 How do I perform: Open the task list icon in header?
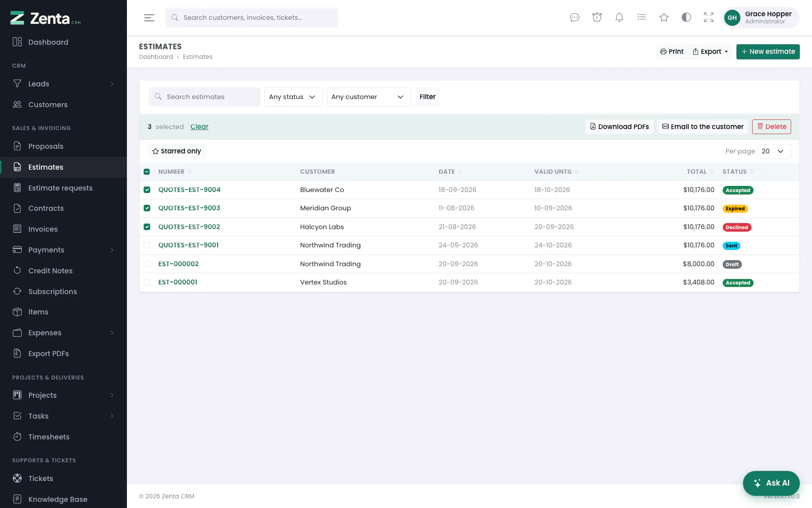pos(641,18)
